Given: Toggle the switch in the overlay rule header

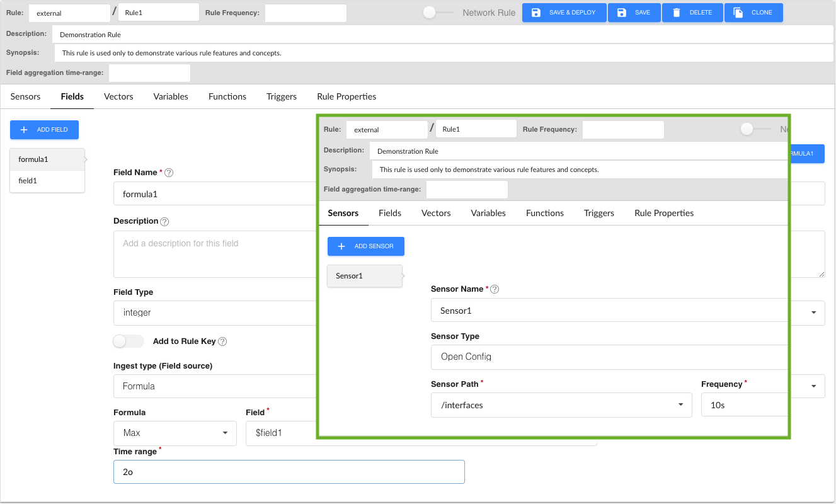Looking at the screenshot, I should [x=755, y=129].
